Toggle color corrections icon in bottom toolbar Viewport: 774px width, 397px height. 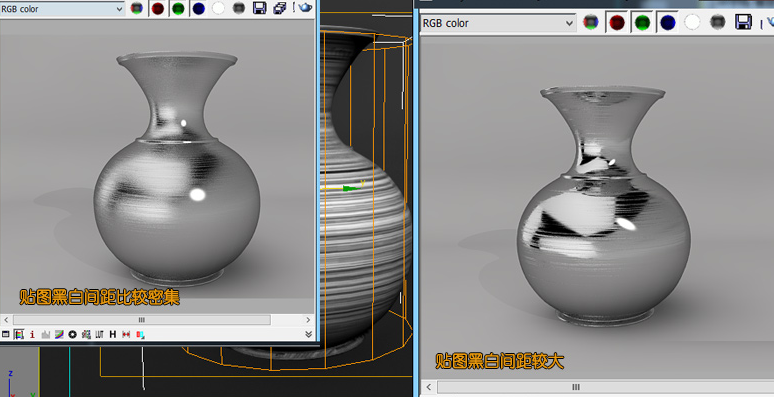click(x=19, y=334)
